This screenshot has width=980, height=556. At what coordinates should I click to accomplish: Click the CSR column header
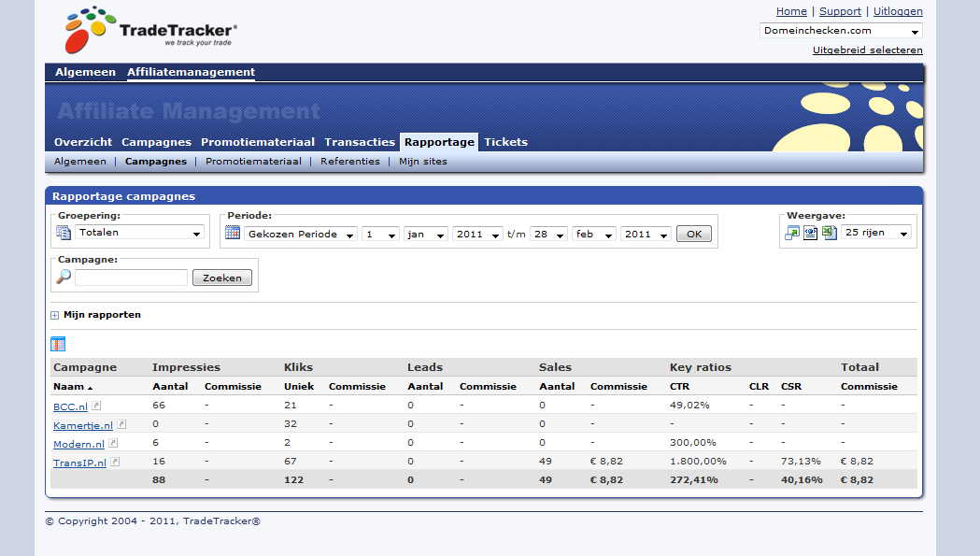tap(790, 387)
